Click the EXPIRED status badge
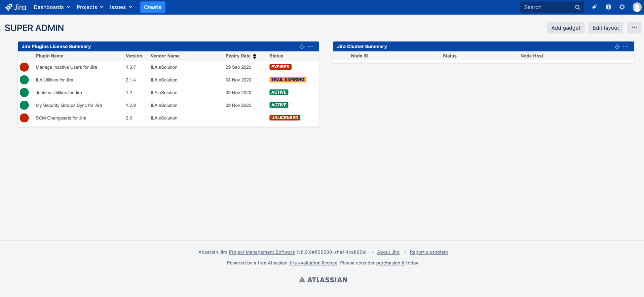The width and height of the screenshot is (644, 297). pos(281,67)
